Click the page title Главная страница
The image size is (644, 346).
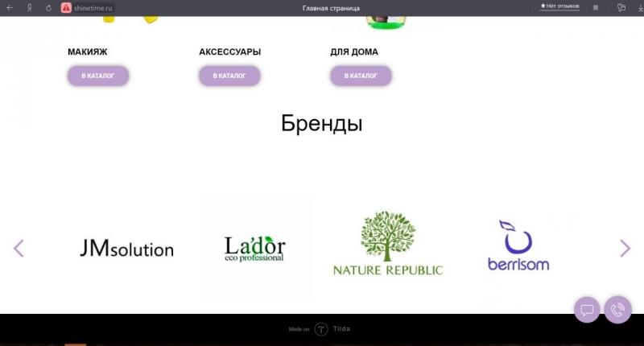(331, 8)
